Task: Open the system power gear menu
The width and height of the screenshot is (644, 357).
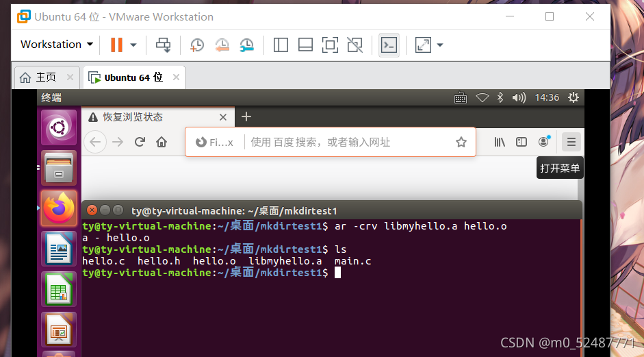Action: point(574,97)
